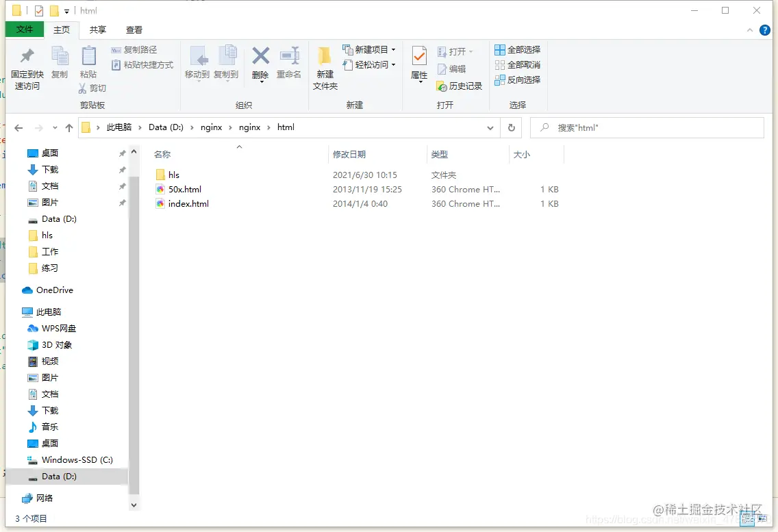
Task: Switch to the View (查看) tab
Action: pos(134,29)
